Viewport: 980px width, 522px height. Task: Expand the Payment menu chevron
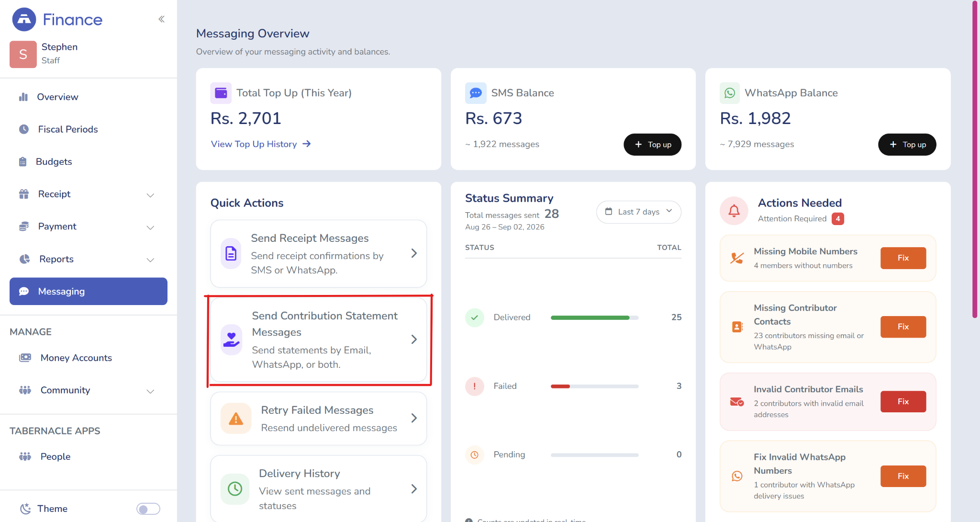coord(150,227)
